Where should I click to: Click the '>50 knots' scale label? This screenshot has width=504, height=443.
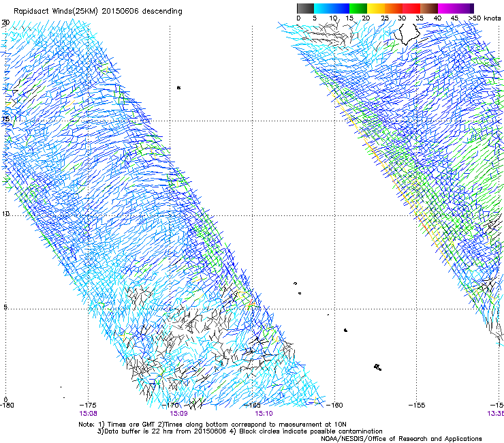coord(484,18)
